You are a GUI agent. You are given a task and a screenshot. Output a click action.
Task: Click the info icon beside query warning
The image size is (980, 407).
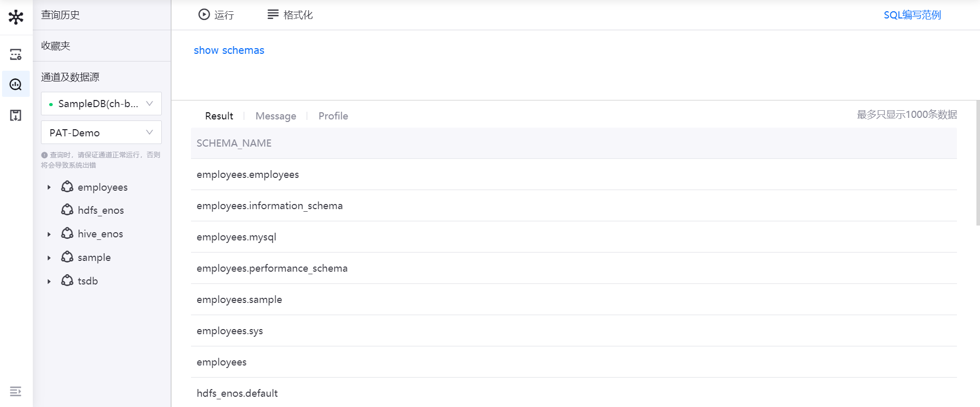pyautogui.click(x=45, y=155)
